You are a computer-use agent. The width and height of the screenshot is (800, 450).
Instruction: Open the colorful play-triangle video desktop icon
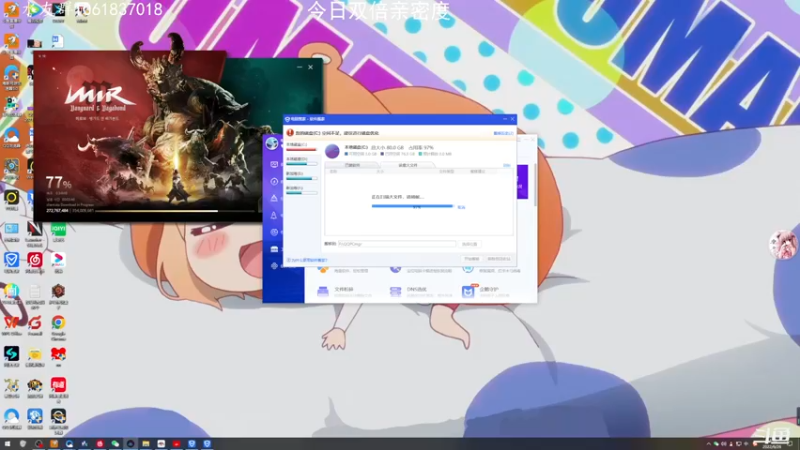tap(58, 260)
